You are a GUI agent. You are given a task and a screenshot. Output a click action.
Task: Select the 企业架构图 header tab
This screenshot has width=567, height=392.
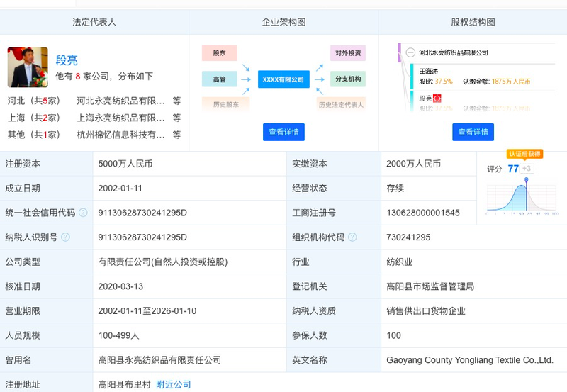click(284, 22)
